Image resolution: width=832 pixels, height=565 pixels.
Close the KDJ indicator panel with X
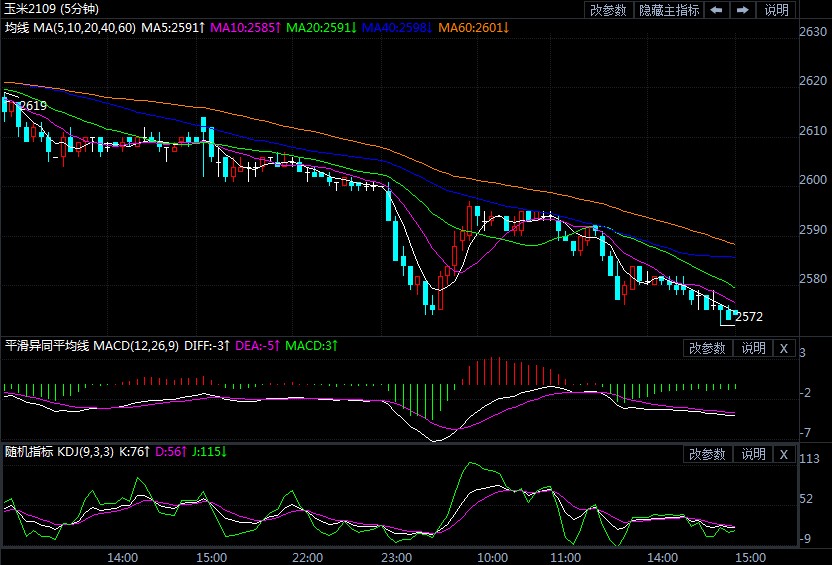coord(784,454)
